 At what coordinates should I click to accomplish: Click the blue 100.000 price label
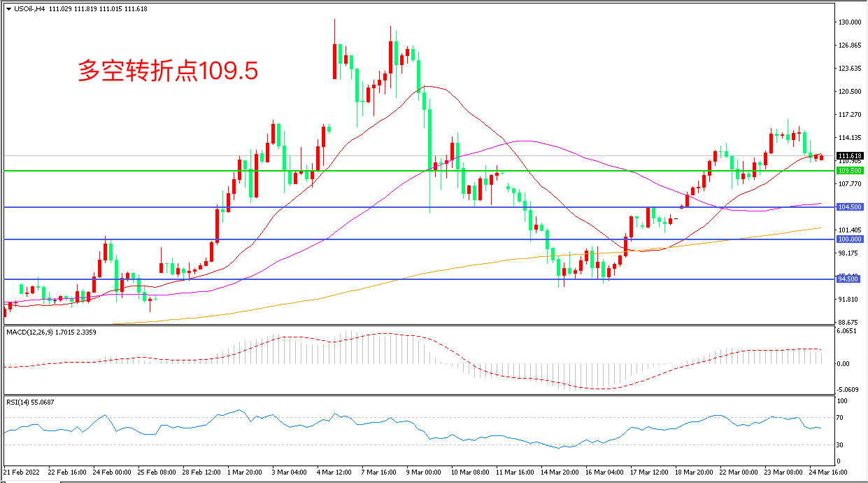pos(849,239)
